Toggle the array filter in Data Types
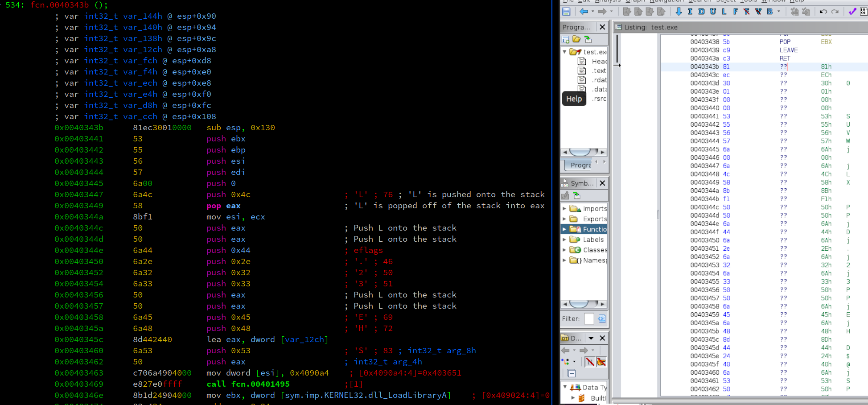This screenshot has width=868, height=405. coord(589,362)
